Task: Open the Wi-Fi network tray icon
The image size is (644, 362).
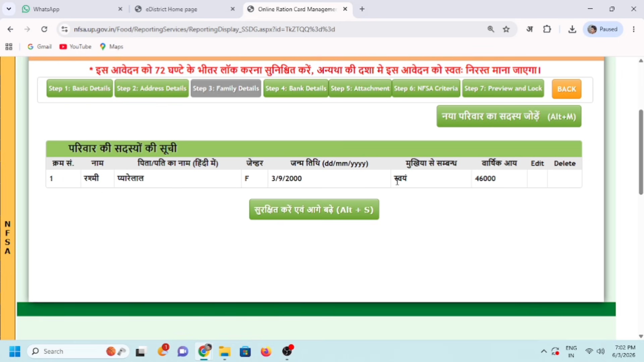Action: point(589,351)
